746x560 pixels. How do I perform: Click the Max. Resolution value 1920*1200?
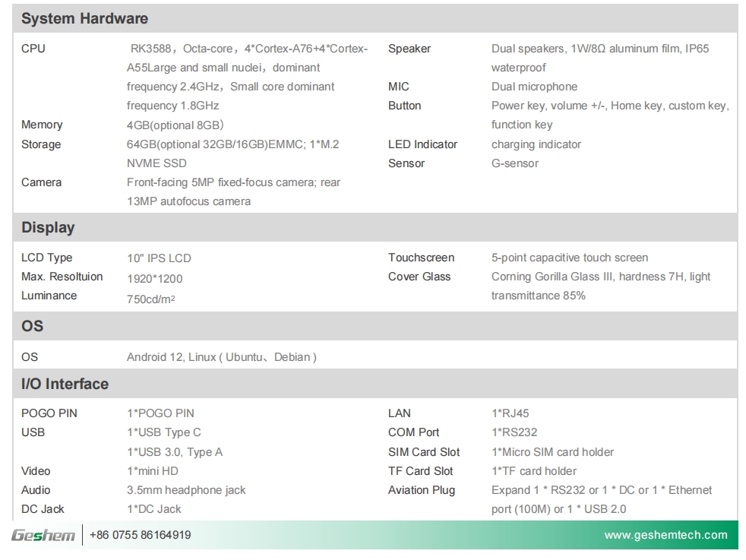click(154, 277)
